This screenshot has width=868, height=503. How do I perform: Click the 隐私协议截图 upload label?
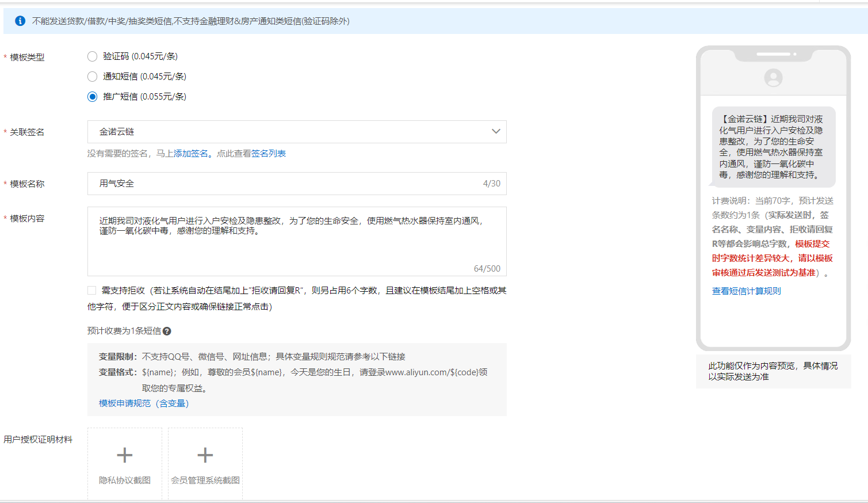tap(125, 481)
